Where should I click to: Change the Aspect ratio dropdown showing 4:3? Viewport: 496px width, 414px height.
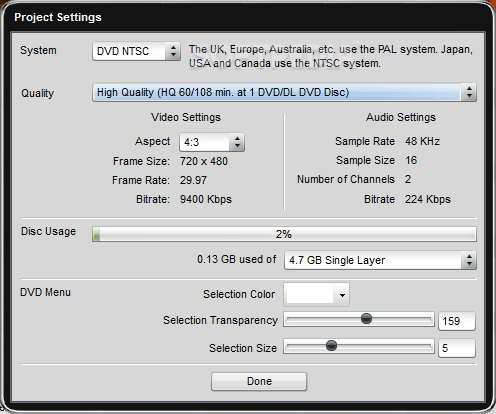point(212,142)
